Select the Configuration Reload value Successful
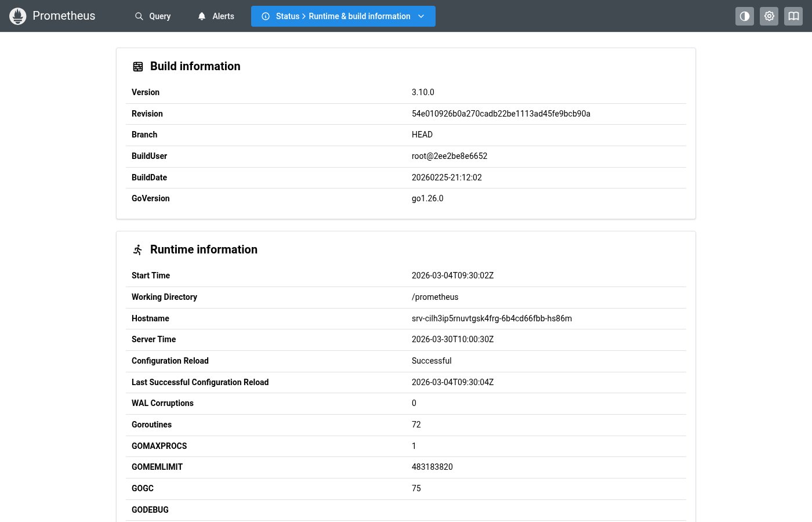812x522 pixels. (x=432, y=361)
